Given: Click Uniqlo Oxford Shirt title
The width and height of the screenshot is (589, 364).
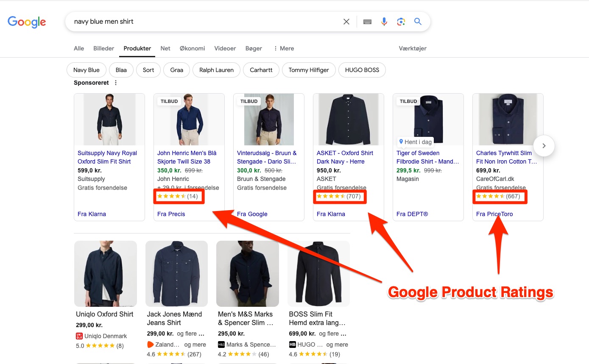Looking at the screenshot, I should click(105, 314).
